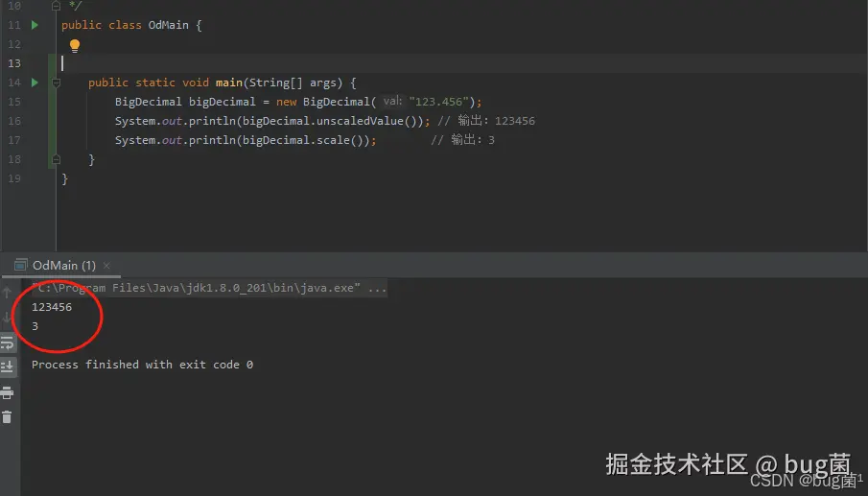The height and width of the screenshot is (496, 868).
Task: Click the up-arrow stack trace icon
Action: (8, 292)
